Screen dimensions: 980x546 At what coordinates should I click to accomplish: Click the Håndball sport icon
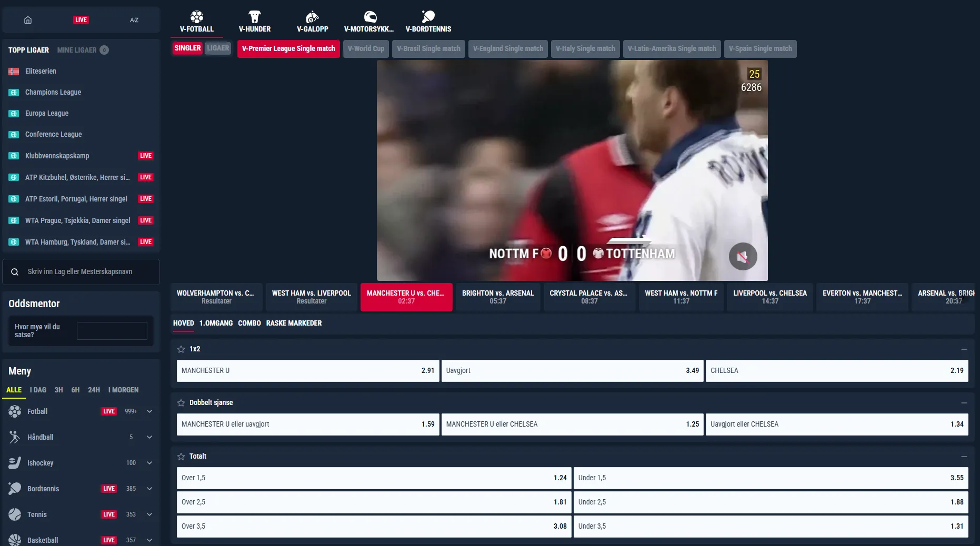[x=15, y=437]
